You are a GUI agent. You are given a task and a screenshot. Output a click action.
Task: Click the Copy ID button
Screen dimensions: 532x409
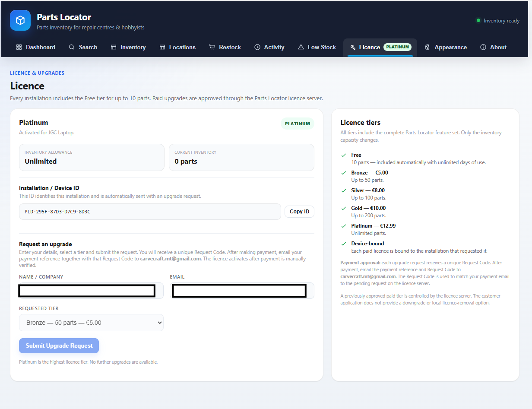pyautogui.click(x=299, y=212)
